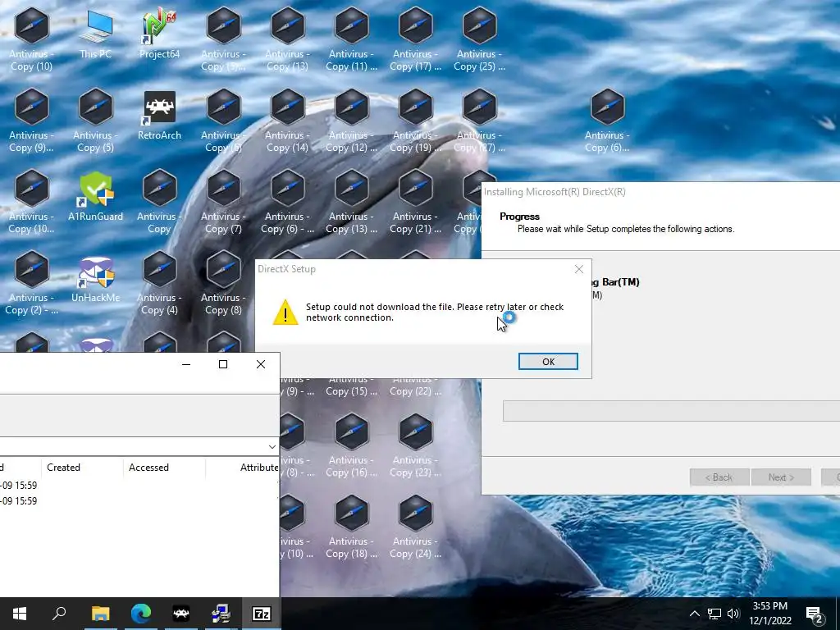Sort by the Created column in 7-Zip

point(81,467)
